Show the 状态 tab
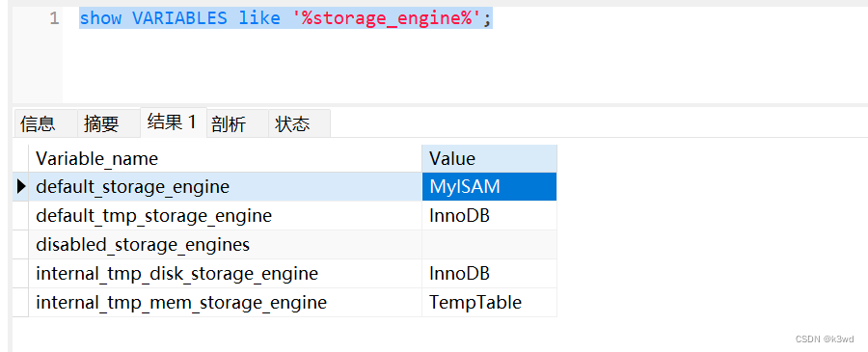 click(300, 123)
